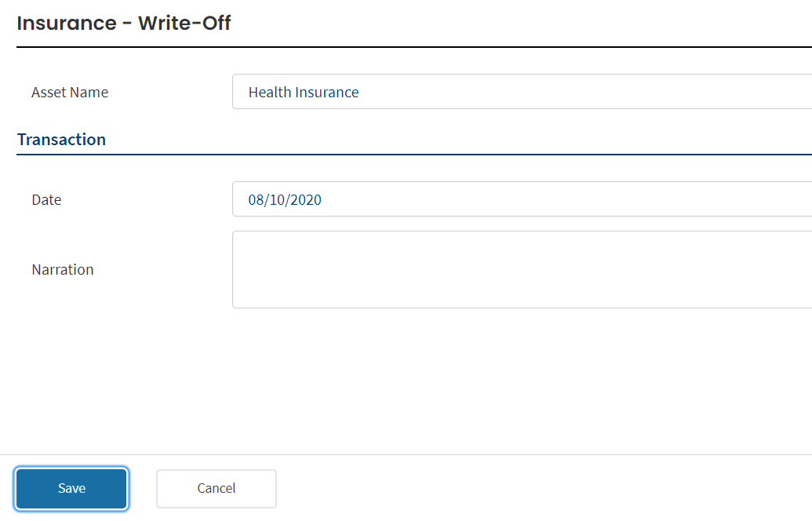Click the Transaction section heading
This screenshot has width=812, height=521.
pyautogui.click(x=62, y=140)
